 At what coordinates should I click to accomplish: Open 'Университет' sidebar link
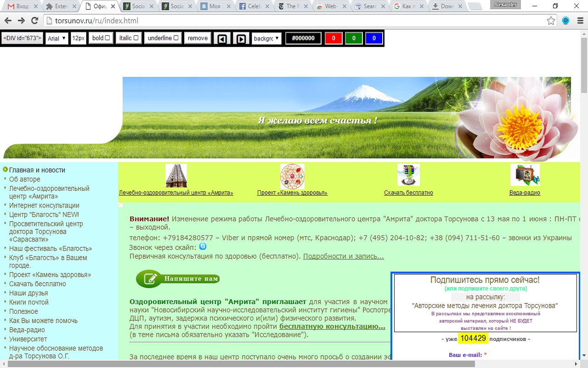click(28, 339)
